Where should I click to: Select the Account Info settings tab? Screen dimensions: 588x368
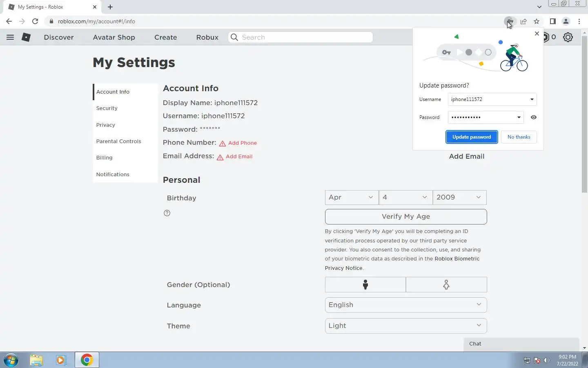pyautogui.click(x=125, y=92)
